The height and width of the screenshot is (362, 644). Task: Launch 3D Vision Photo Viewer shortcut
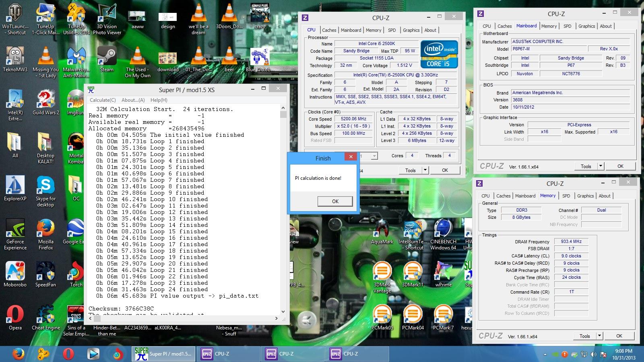click(107, 19)
